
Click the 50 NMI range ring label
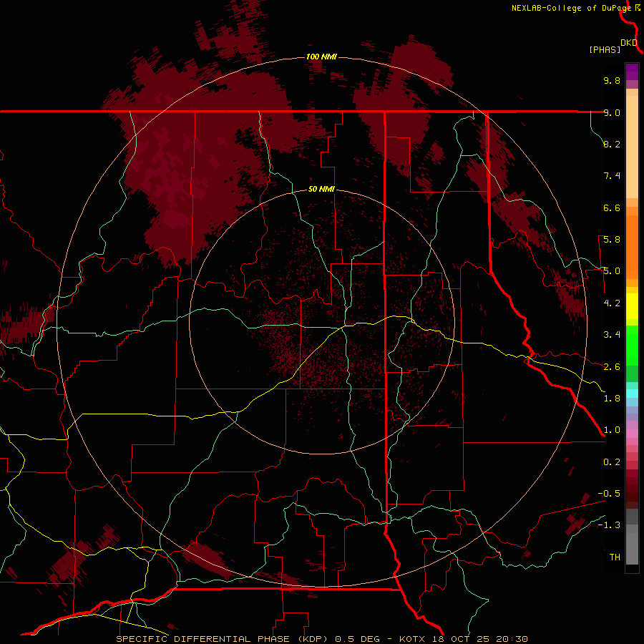point(321,189)
